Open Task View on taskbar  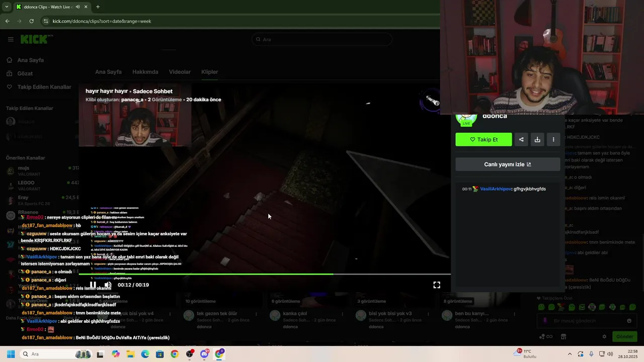tap(100, 354)
